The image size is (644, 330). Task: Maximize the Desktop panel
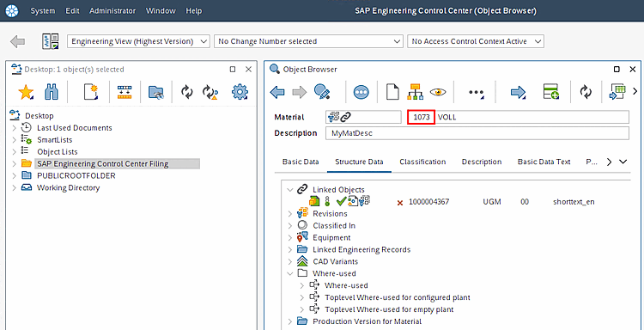233,70
